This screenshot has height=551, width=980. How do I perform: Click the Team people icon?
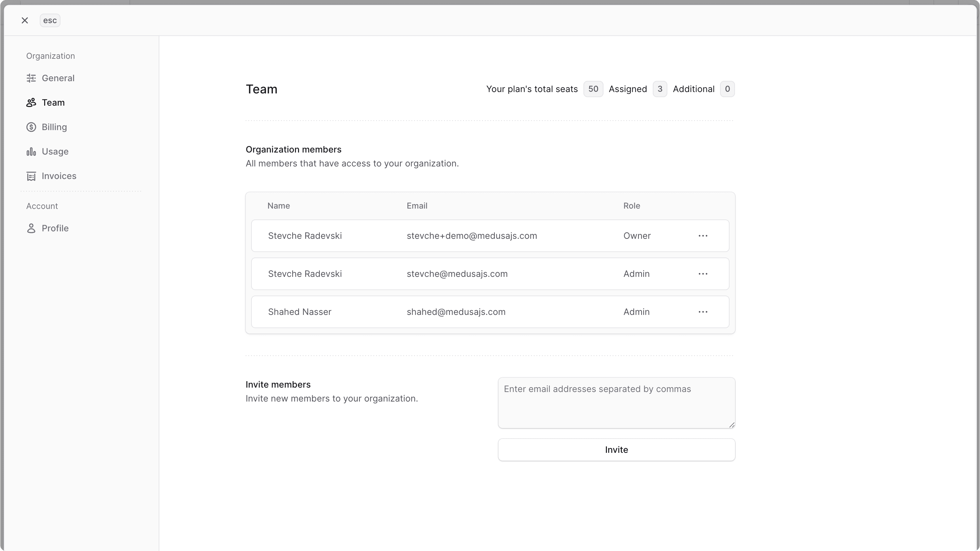31,103
